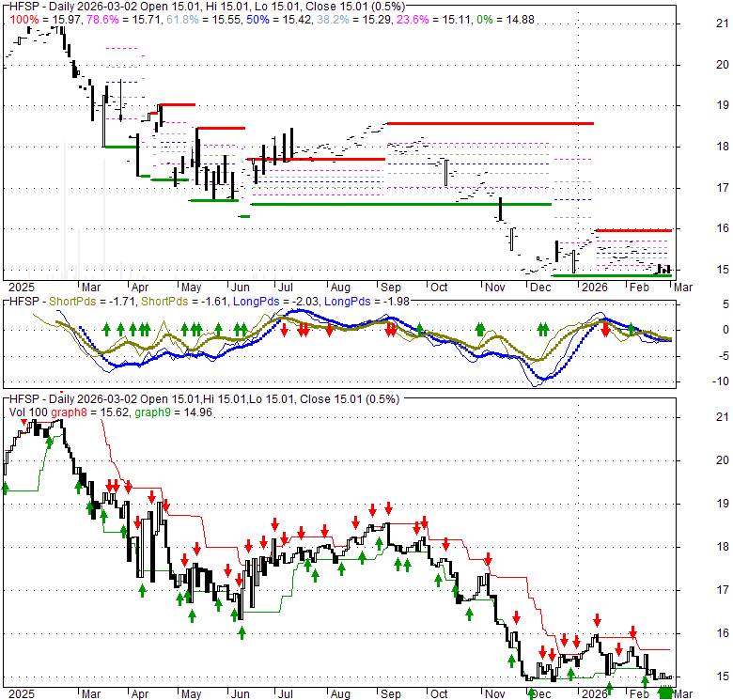The width and height of the screenshot is (733, 700).
Task: Select the 2026 date label on the bottom chart axis
Action: (594, 694)
